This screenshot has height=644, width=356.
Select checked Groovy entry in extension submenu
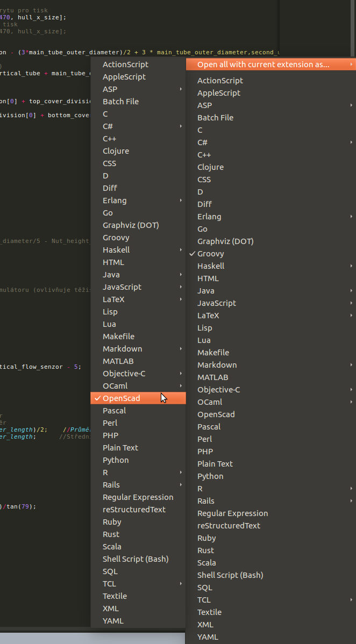211,254
